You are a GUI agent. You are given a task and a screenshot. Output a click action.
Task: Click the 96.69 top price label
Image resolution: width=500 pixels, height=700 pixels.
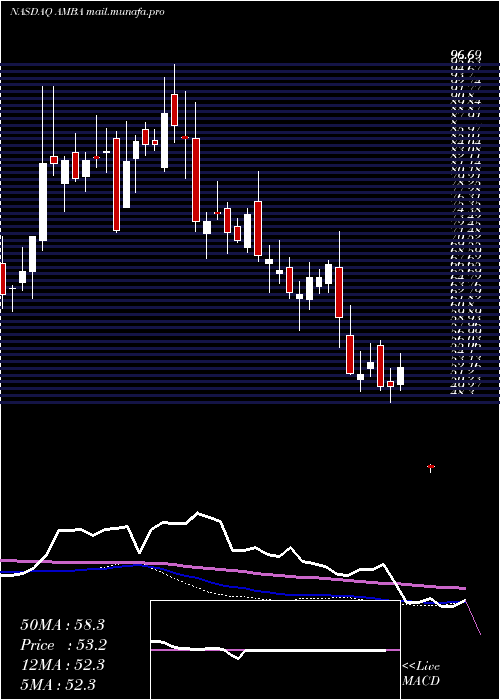467,55
